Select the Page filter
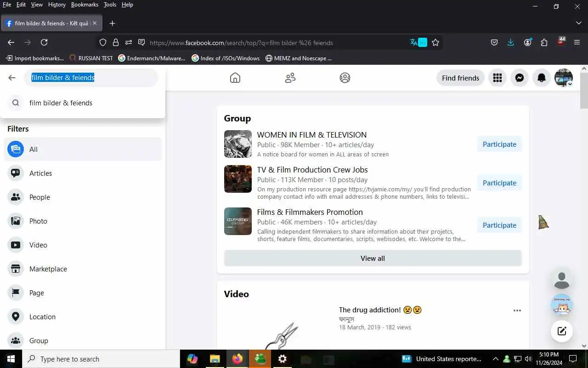 coord(83,293)
